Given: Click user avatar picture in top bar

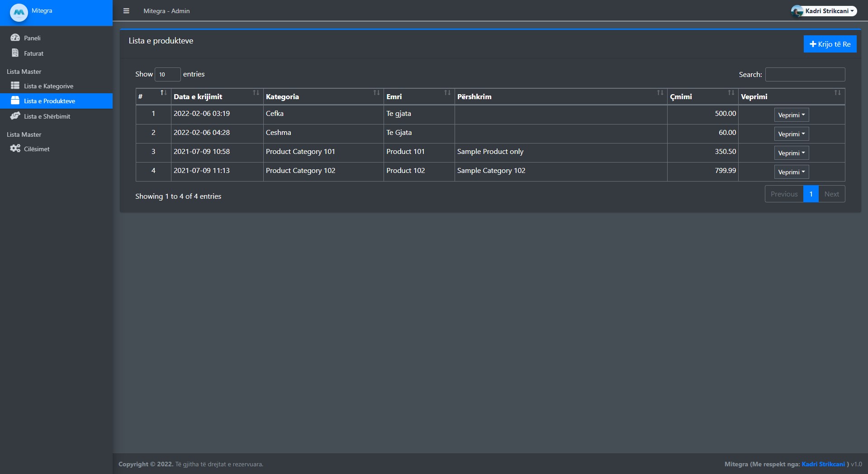Looking at the screenshot, I should click(x=797, y=11).
